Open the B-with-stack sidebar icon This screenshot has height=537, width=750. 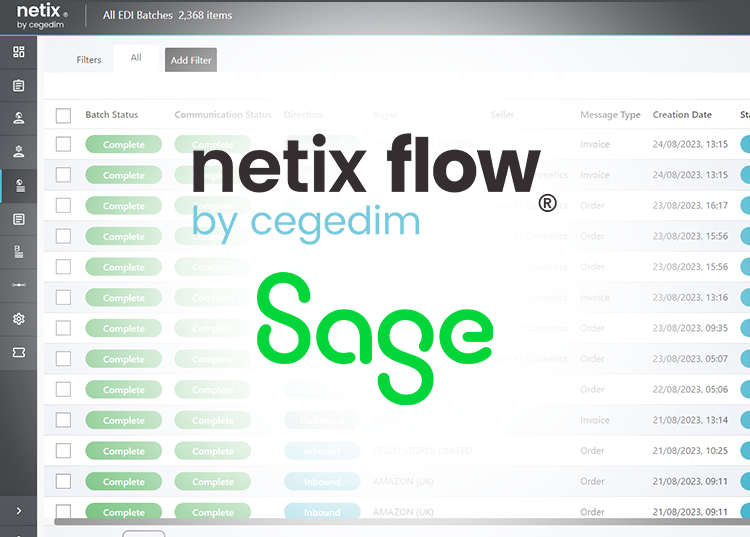[19, 252]
